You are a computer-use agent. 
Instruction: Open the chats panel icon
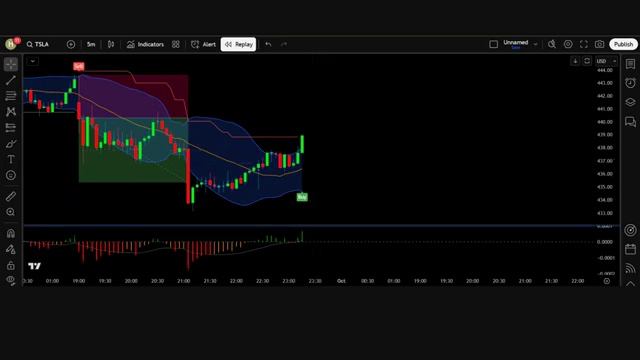tap(630, 121)
